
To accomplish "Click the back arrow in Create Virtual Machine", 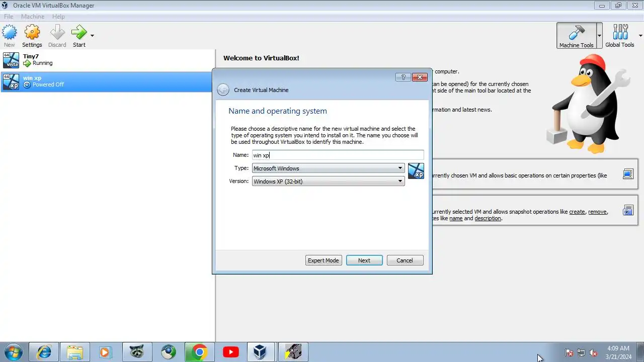I will [223, 90].
